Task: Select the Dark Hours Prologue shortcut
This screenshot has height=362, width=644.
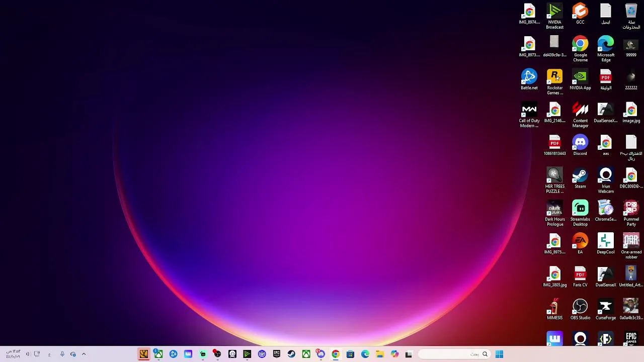Action: [554, 213]
